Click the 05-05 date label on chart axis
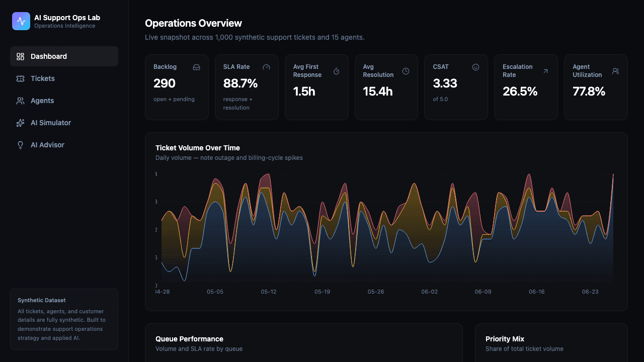This screenshot has height=362, width=644. tap(215, 292)
